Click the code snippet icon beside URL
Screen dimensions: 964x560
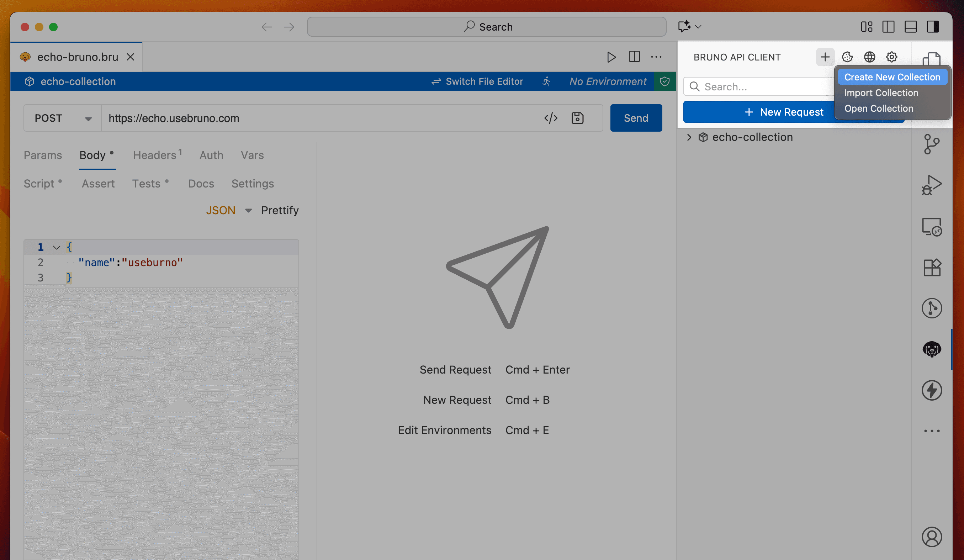pyautogui.click(x=551, y=118)
